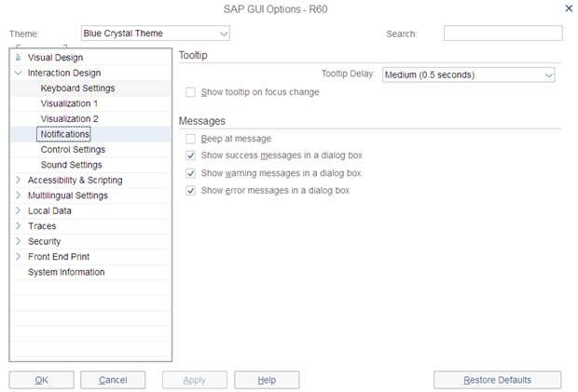Open the Visualization 1 settings page
Viewport: 578px width, 392px height.
(x=69, y=103)
